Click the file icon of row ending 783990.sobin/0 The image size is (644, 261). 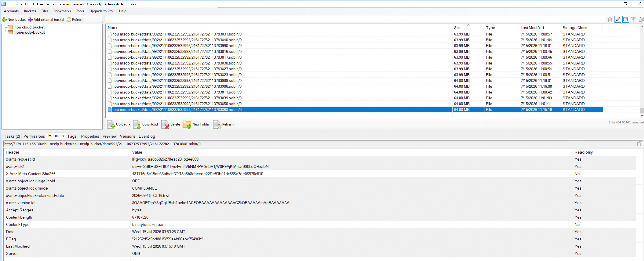[110, 46]
